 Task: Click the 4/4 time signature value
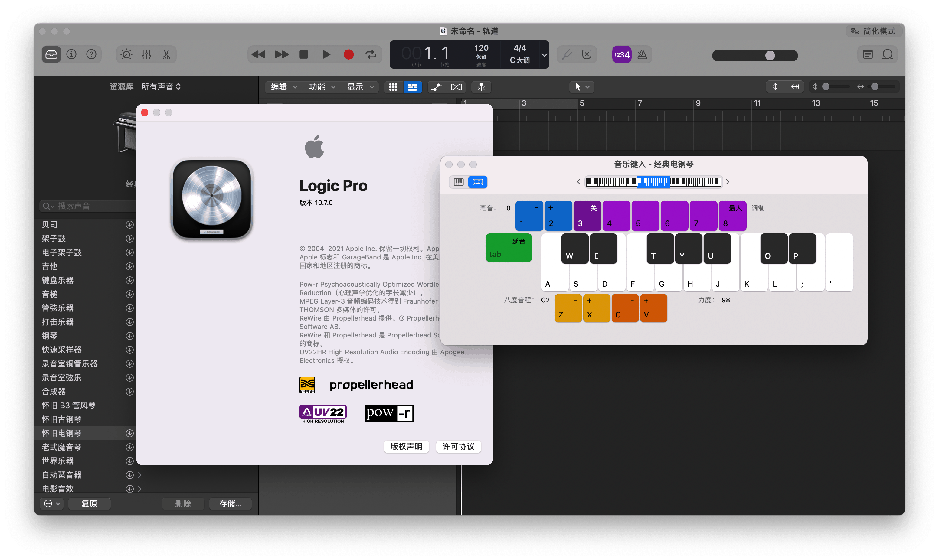point(520,48)
